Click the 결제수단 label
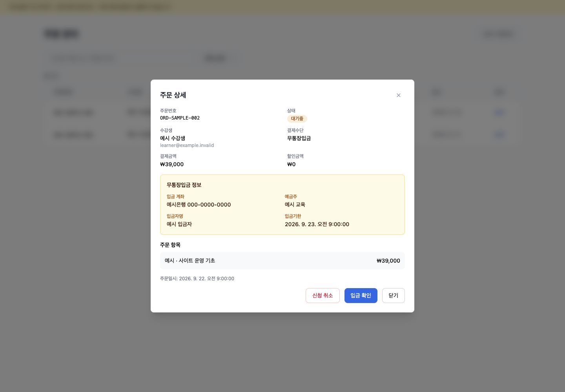 pyautogui.click(x=295, y=131)
